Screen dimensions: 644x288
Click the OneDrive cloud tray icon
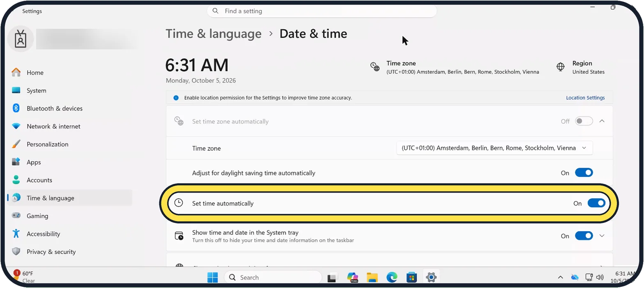575,277
